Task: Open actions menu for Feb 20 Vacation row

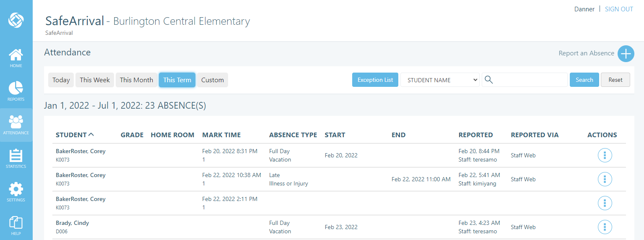Action: tap(605, 155)
